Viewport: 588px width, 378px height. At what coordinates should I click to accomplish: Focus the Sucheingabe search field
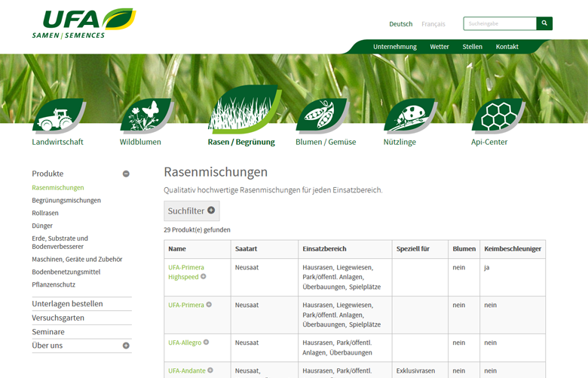pos(499,23)
